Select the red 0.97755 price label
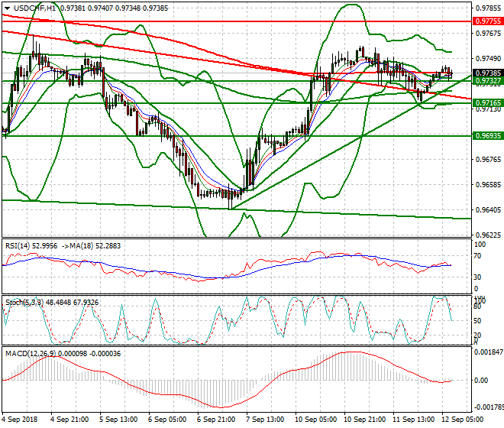The height and width of the screenshot is (428, 504). [488, 21]
